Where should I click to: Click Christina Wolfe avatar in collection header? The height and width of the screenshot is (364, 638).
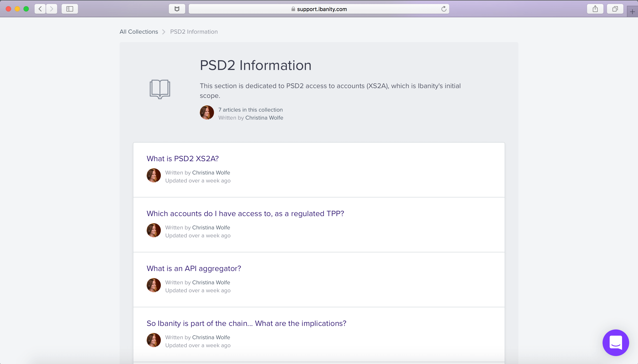[207, 112]
